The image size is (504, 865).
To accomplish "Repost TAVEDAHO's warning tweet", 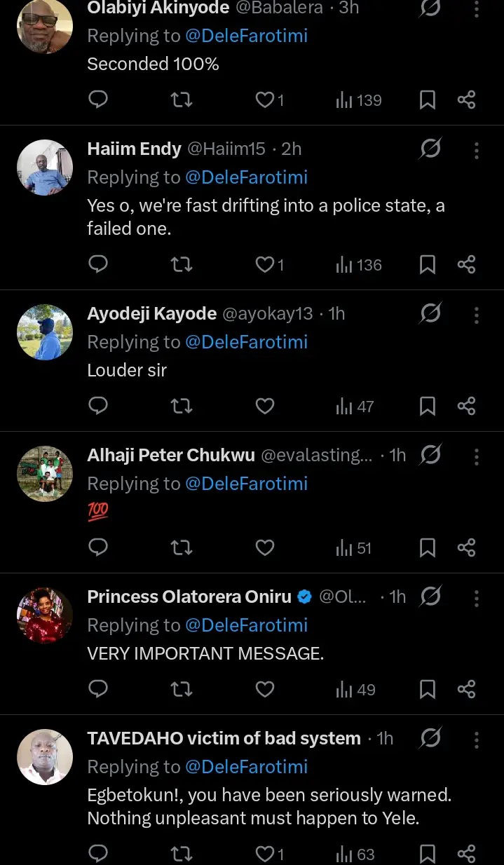I will click(182, 854).
